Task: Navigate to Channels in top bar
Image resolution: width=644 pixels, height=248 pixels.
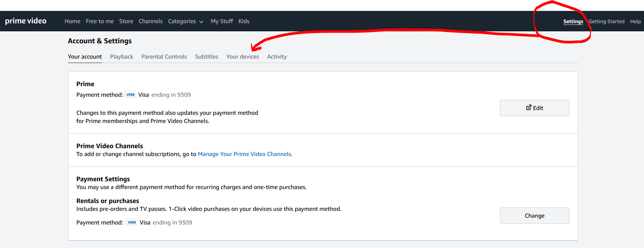Action: (151, 21)
